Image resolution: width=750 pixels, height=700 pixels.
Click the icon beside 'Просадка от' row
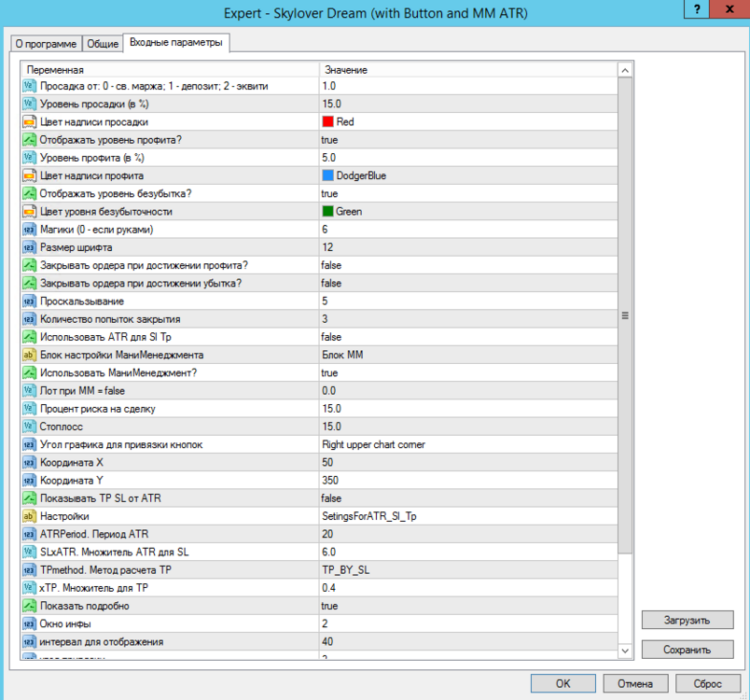[x=29, y=86]
